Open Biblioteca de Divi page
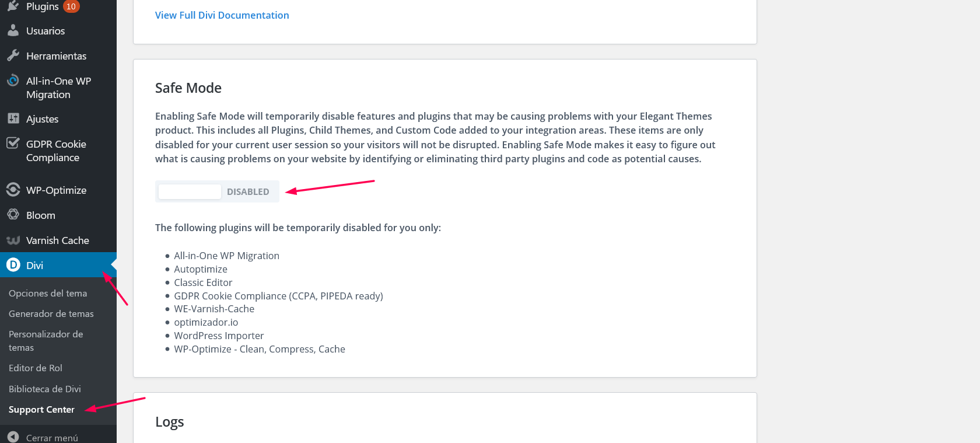This screenshot has width=980, height=443. click(x=45, y=389)
